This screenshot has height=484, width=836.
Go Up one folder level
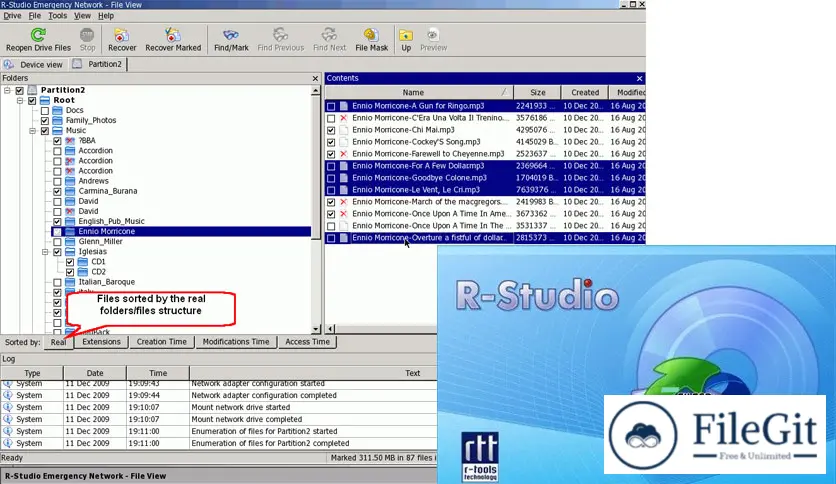click(x=406, y=35)
